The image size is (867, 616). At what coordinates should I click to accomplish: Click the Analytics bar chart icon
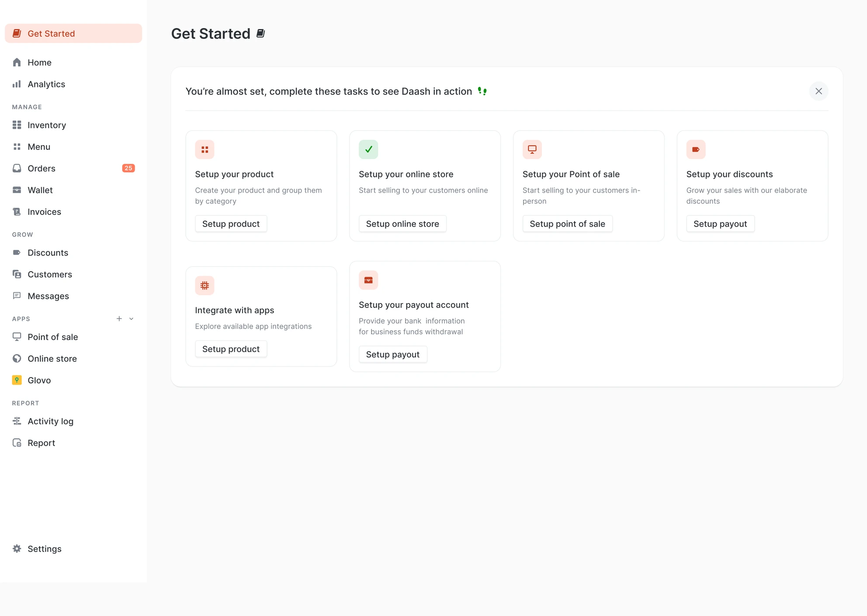pos(17,84)
